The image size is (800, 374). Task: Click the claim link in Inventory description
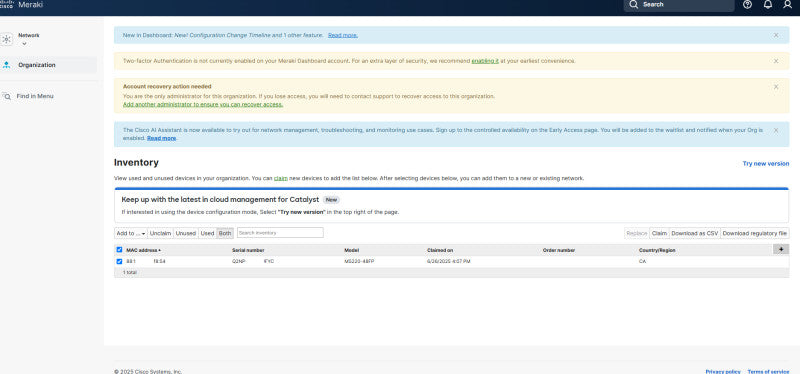(281, 179)
